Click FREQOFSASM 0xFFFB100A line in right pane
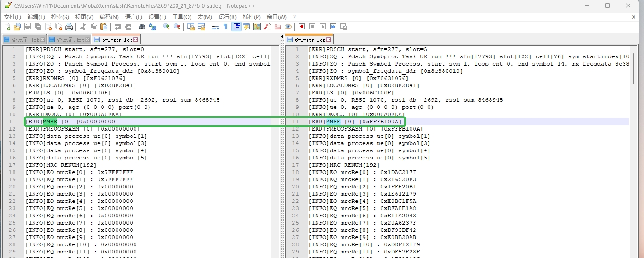 tap(366, 129)
